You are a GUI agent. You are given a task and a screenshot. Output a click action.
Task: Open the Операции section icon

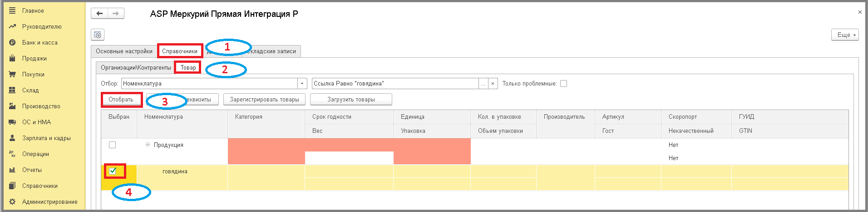[x=12, y=154]
